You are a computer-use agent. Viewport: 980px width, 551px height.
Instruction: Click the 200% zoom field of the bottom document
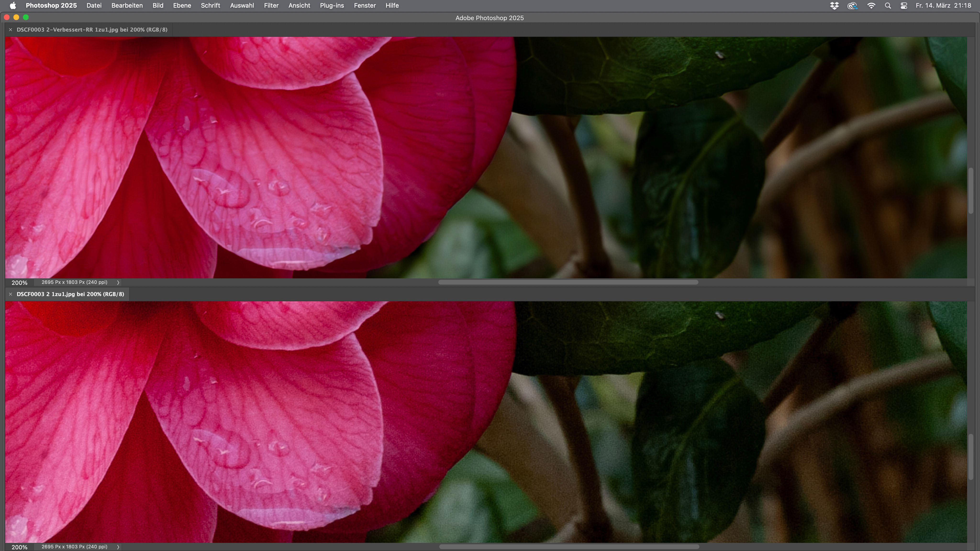19,547
